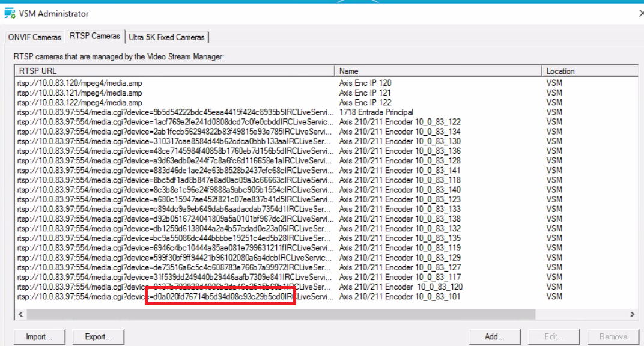Select Axis 210/211 Encoder 10_0_83_133
The width and height of the screenshot is (644, 346).
tap(399, 210)
